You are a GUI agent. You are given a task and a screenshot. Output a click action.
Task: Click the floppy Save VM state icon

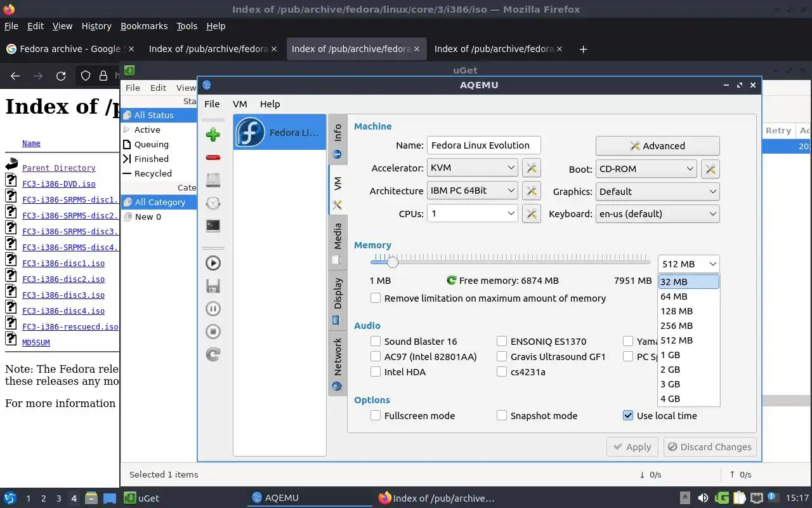213,286
